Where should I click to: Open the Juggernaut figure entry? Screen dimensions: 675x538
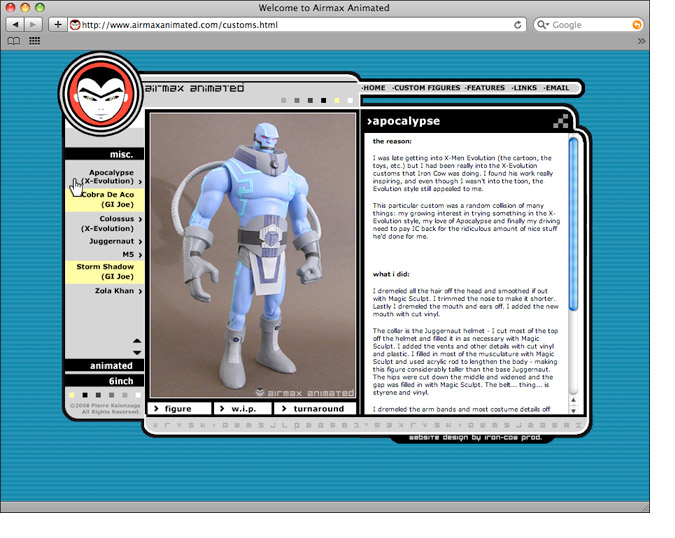[111, 241]
